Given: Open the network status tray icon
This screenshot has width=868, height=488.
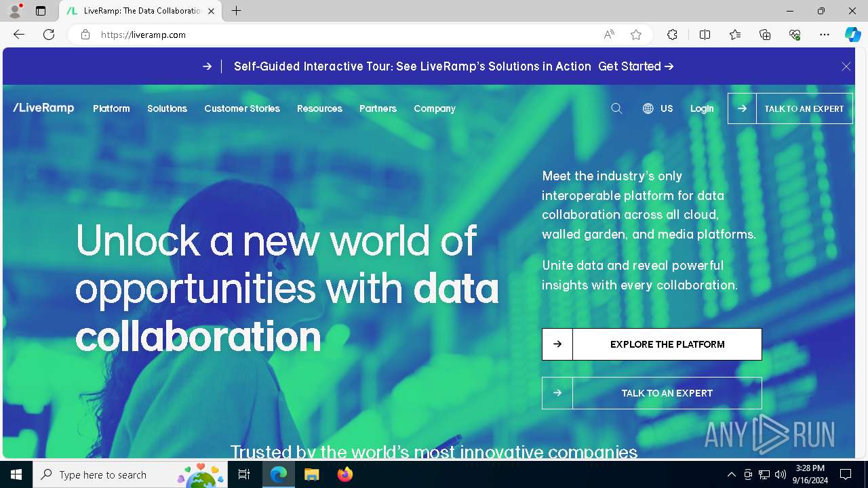Looking at the screenshot, I should 764,474.
